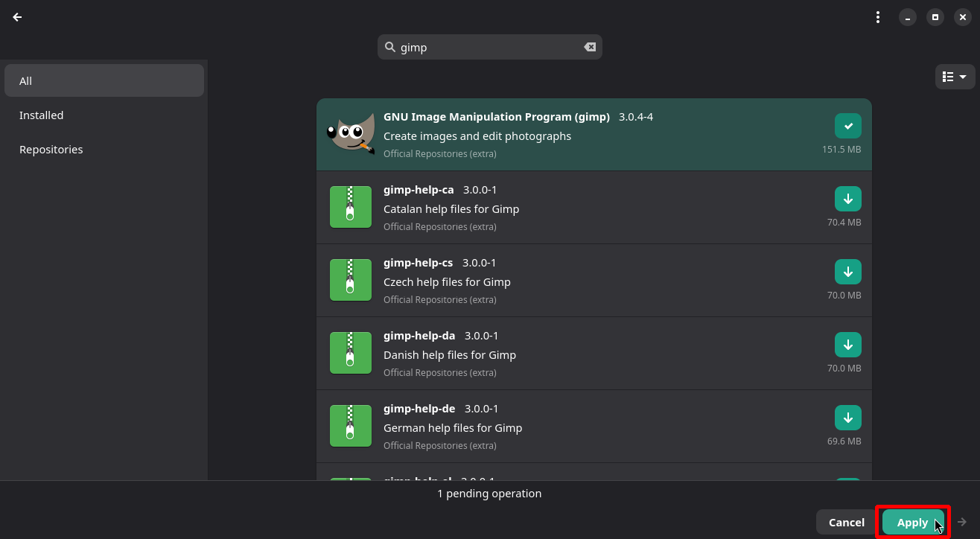Viewport: 980px width, 539px height.
Task: Select the Repositories sidebar item
Action: click(x=51, y=150)
